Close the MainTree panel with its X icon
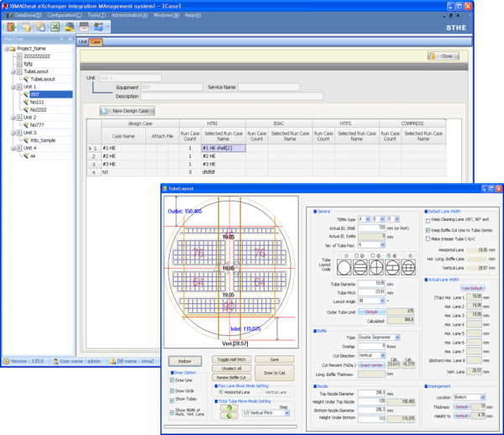504x435 pixels. point(70,39)
